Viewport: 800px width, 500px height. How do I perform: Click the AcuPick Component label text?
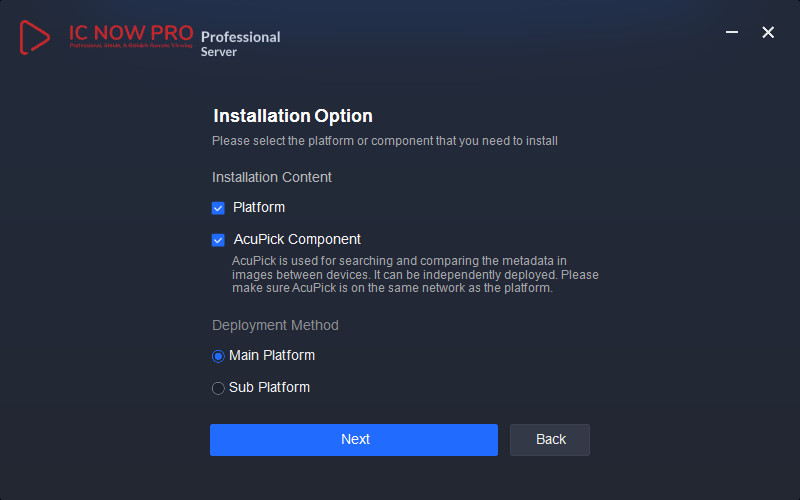[297, 240]
